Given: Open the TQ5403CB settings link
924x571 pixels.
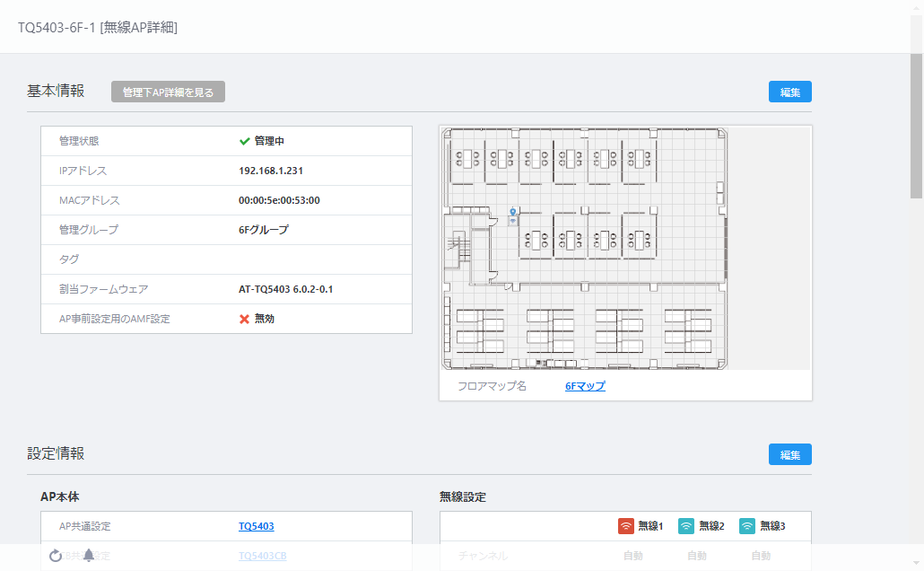Looking at the screenshot, I should pos(262,556).
